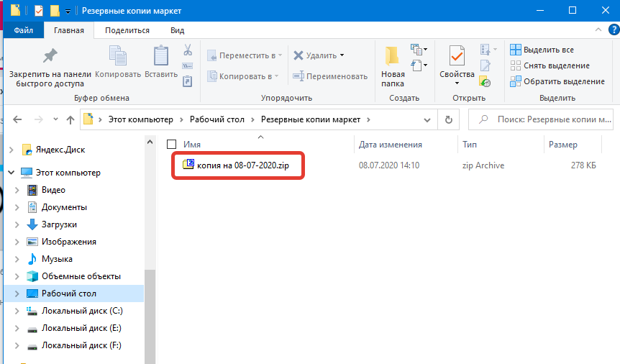Create a New folder via ribbon icon
620x364 pixels.
tap(393, 58)
